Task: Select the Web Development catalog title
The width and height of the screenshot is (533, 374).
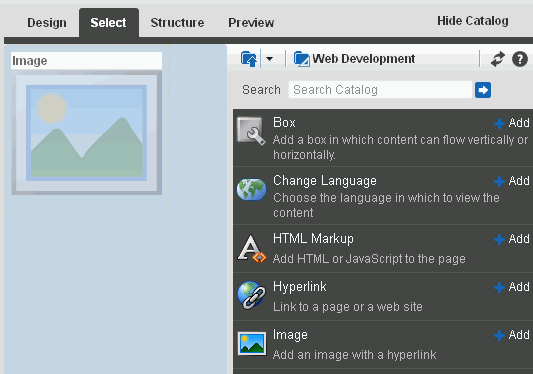Action: point(363,59)
